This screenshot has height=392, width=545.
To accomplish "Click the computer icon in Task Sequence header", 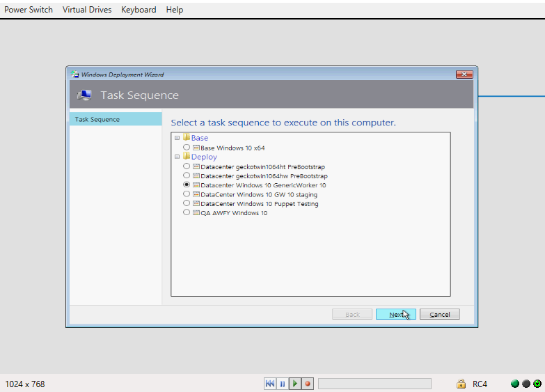I will [84, 95].
